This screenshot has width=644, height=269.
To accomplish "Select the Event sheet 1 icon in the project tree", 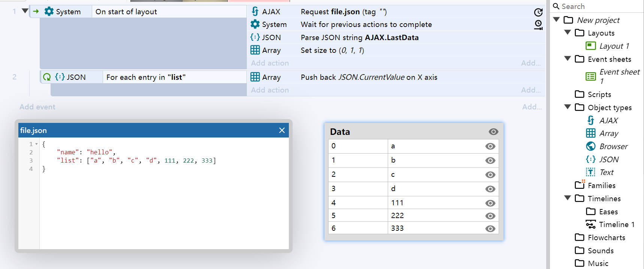I will click(591, 76).
